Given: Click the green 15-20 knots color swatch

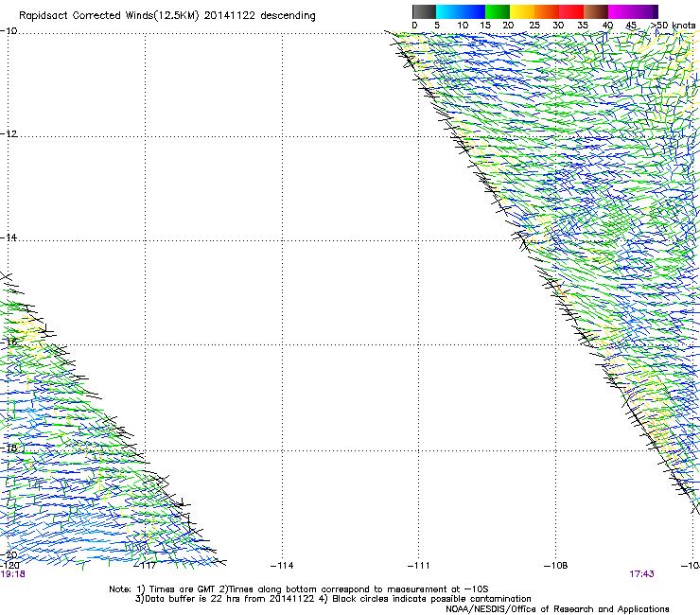Looking at the screenshot, I should pyautogui.click(x=498, y=11).
